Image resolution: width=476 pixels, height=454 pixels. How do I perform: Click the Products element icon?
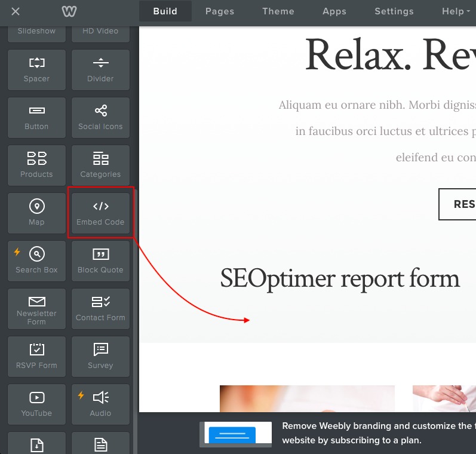pos(36,165)
